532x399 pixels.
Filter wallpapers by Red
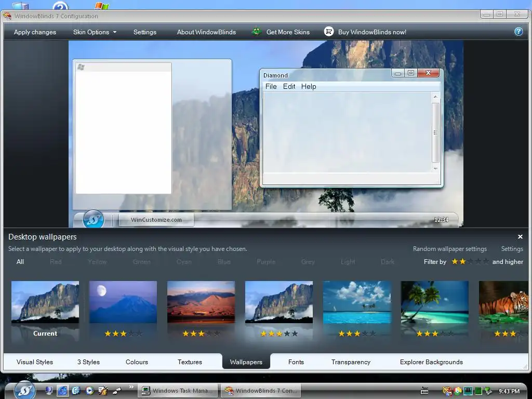(56, 262)
